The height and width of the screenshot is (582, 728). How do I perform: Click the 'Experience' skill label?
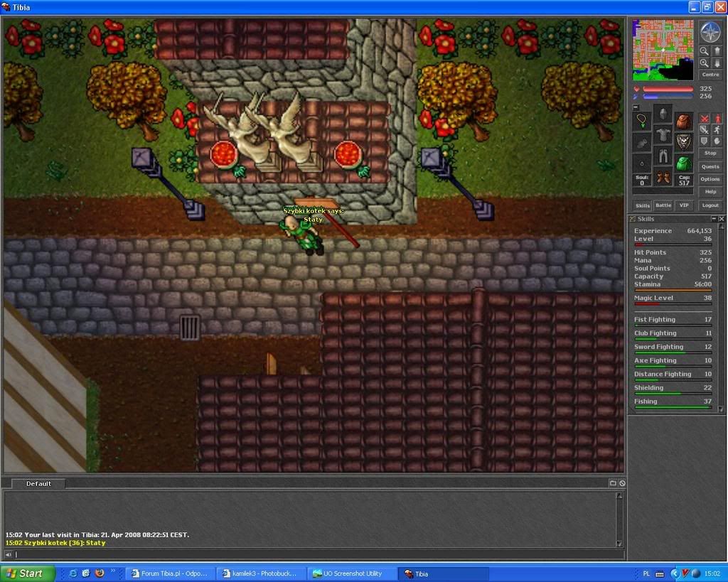click(x=653, y=231)
